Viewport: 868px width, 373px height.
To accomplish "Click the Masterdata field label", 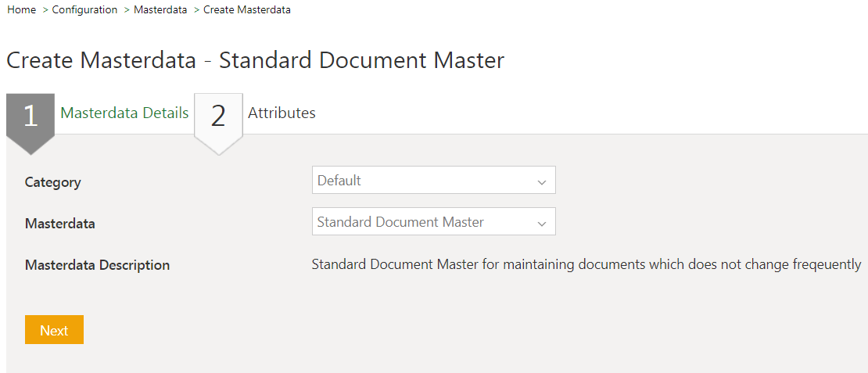I will [59, 224].
